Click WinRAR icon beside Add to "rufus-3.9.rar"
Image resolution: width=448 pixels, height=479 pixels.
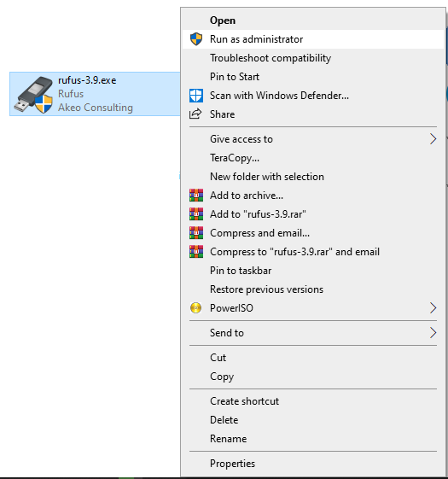click(196, 214)
